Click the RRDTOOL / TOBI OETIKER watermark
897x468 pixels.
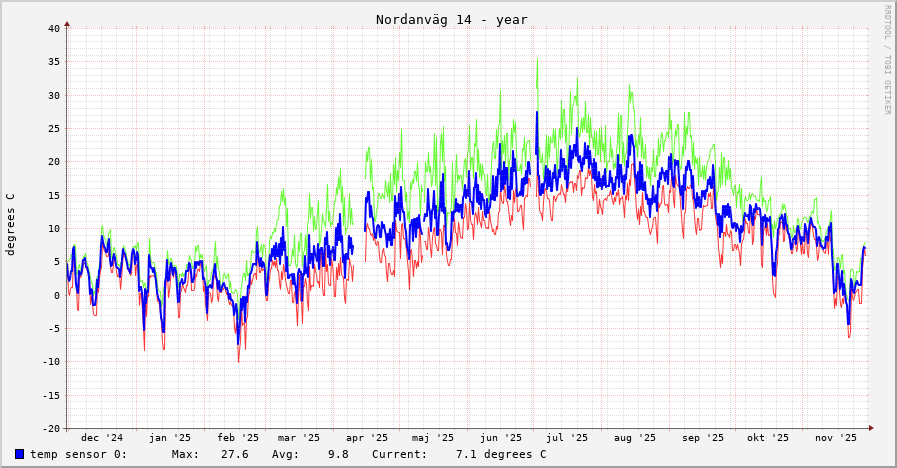[886, 59]
